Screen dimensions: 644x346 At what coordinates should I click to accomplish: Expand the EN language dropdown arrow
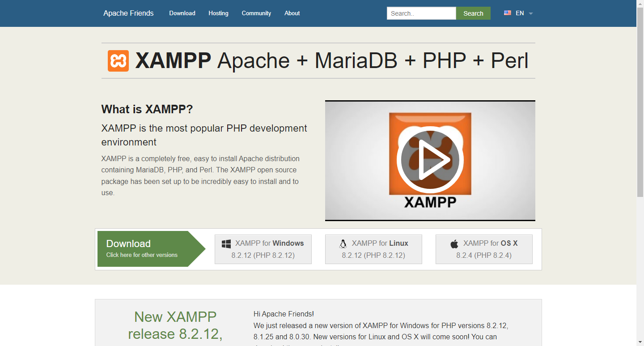(531, 13)
